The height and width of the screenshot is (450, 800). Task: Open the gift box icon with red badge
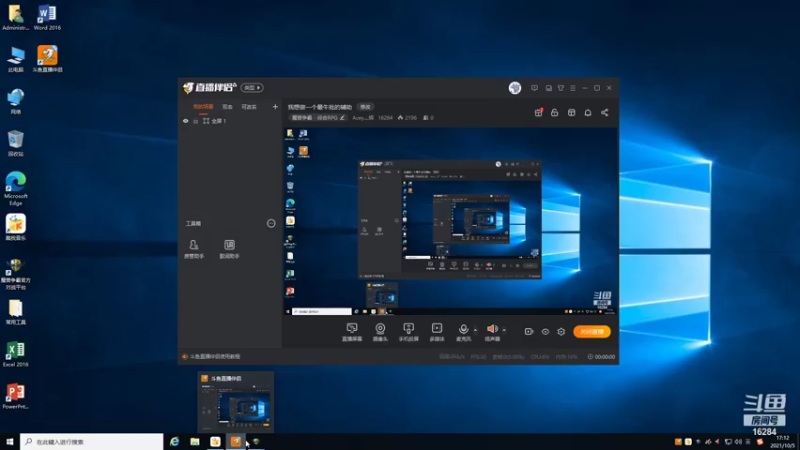point(538,112)
